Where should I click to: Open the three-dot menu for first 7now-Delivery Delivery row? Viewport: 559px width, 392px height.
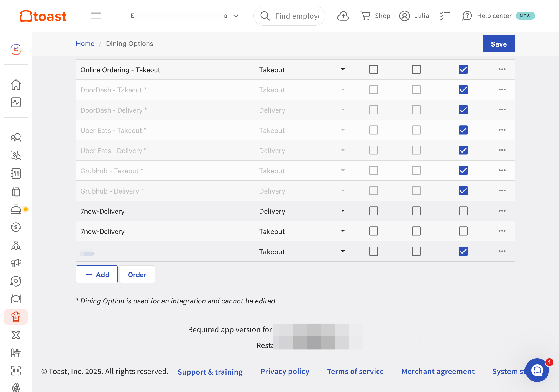coord(502,211)
